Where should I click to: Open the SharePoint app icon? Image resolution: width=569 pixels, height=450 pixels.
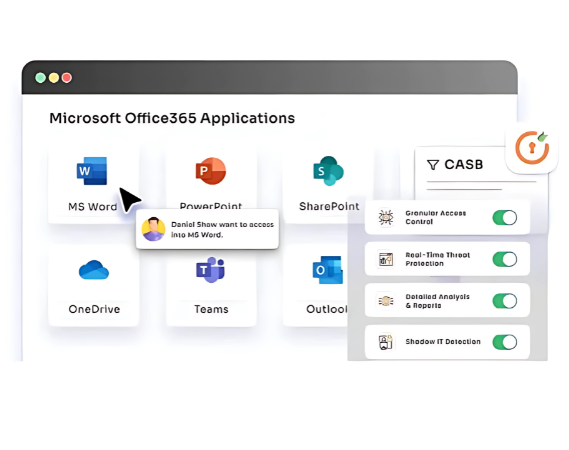328,171
